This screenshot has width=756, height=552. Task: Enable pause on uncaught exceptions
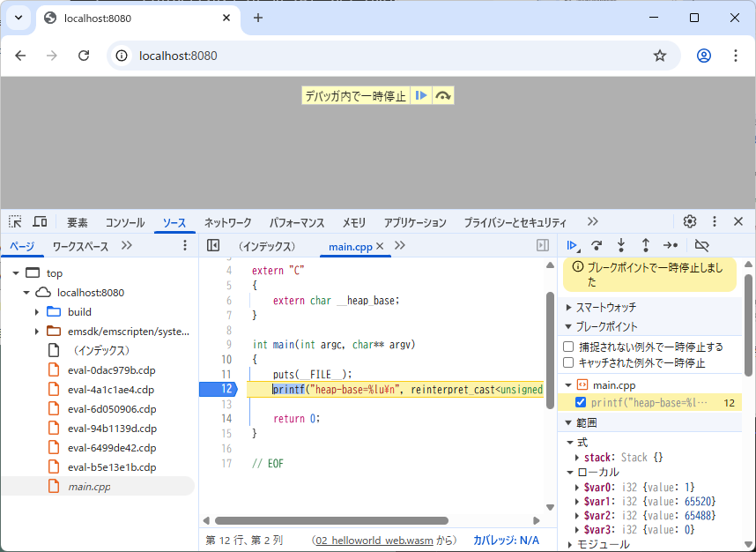(x=569, y=347)
